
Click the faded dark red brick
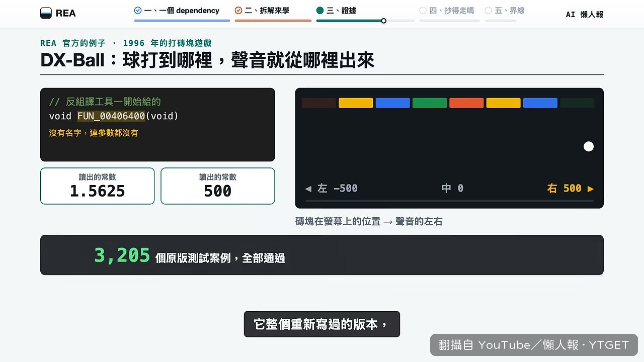tap(319, 103)
